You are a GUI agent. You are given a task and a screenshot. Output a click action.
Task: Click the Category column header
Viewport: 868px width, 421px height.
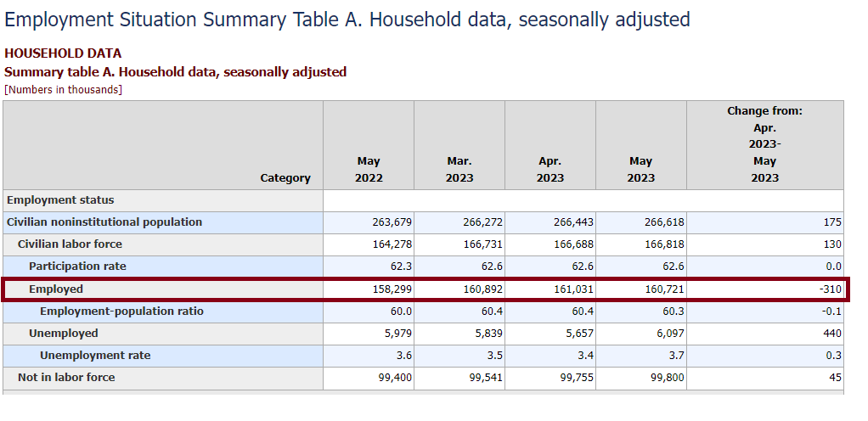[285, 178]
